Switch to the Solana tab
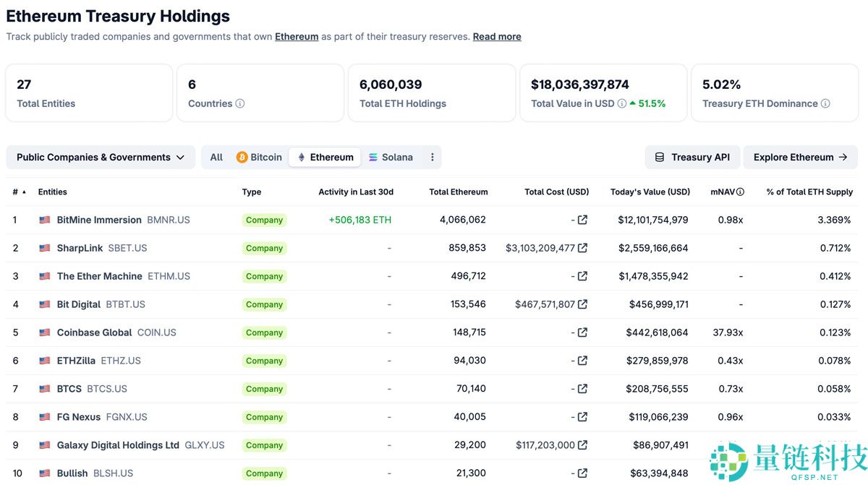The height and width of the screenshot is (485, 868). tap(391, 157)
